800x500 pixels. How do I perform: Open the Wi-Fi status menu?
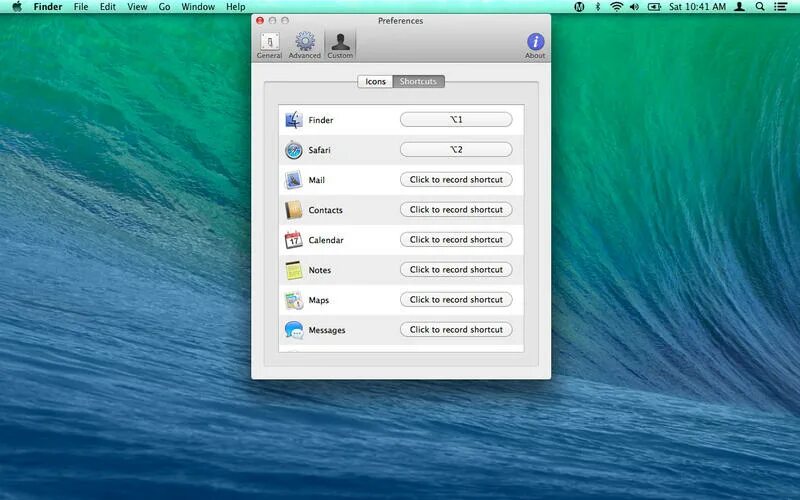(x=617, y=7)
